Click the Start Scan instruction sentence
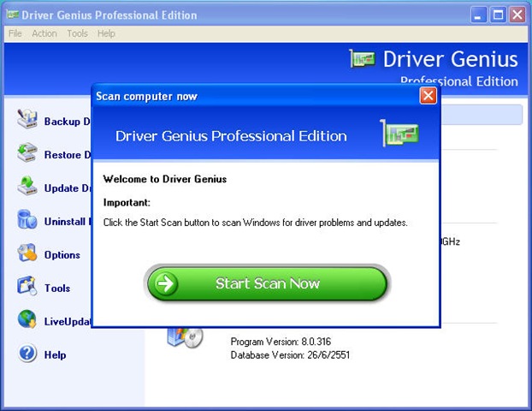This screenshot has height=411, width=532. tap(256, 223)
